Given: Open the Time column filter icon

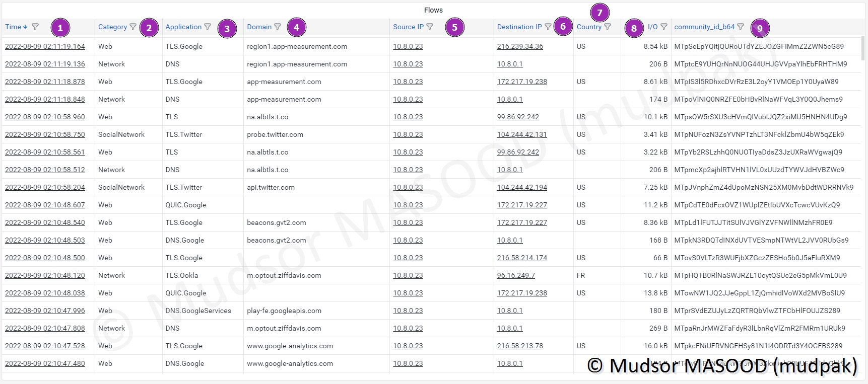Looking at the screenshot, I should click(x=35, y=27).
